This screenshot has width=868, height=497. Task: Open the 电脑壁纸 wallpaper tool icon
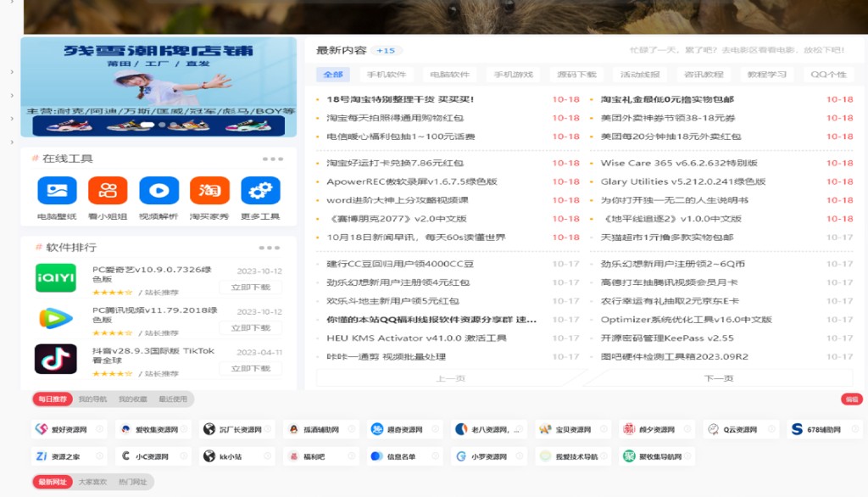point(57,191)
